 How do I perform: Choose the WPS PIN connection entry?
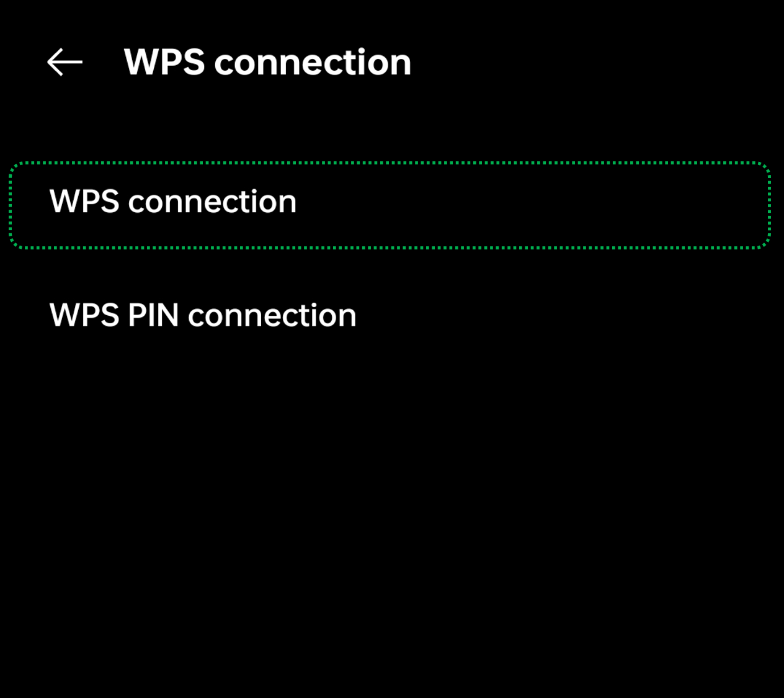click(x=203, y=316)
